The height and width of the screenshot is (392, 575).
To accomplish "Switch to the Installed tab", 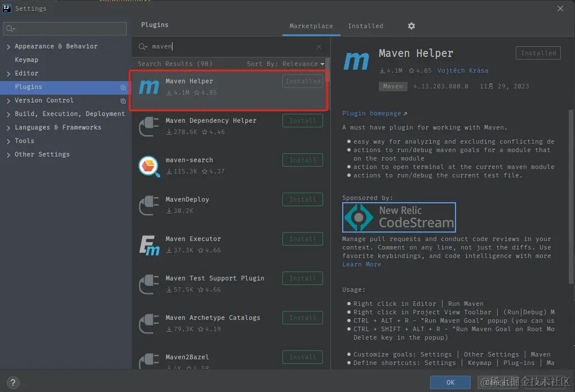I will (x=365, y=26).
